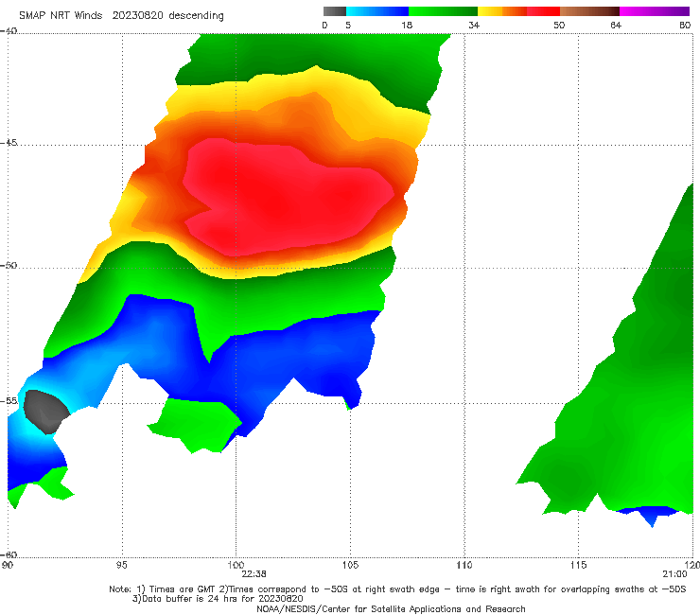Click the color bar label '34'
The width and height of the screenshot is (700, 615).
click(474, 25)
